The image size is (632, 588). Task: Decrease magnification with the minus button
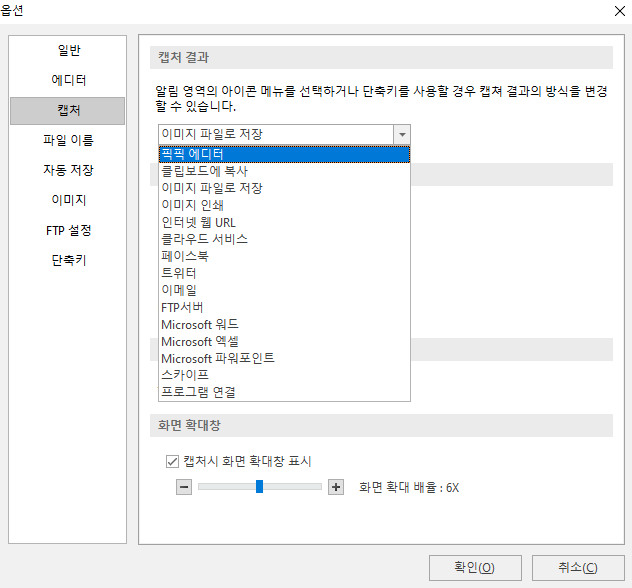point(184,487)
